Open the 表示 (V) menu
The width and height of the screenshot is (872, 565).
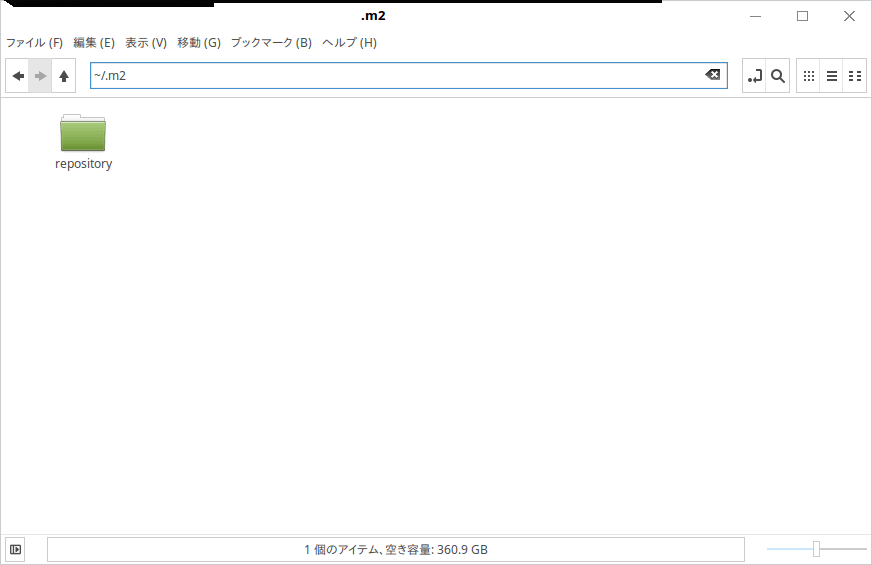(x=146, y=43)
